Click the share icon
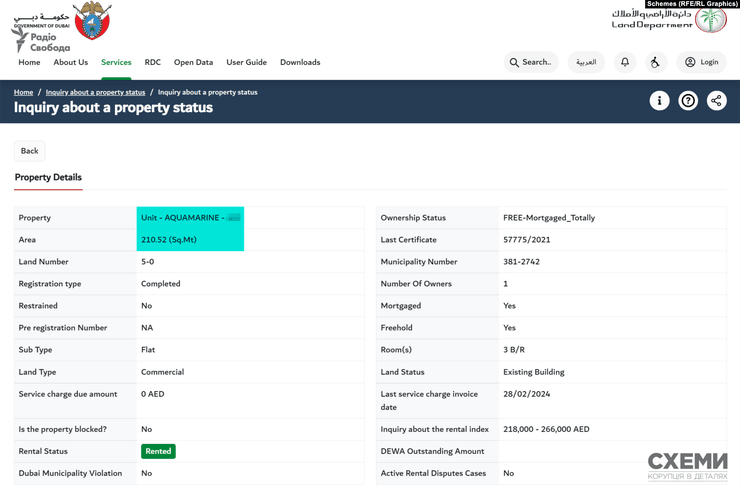 (x=717, y=101)
